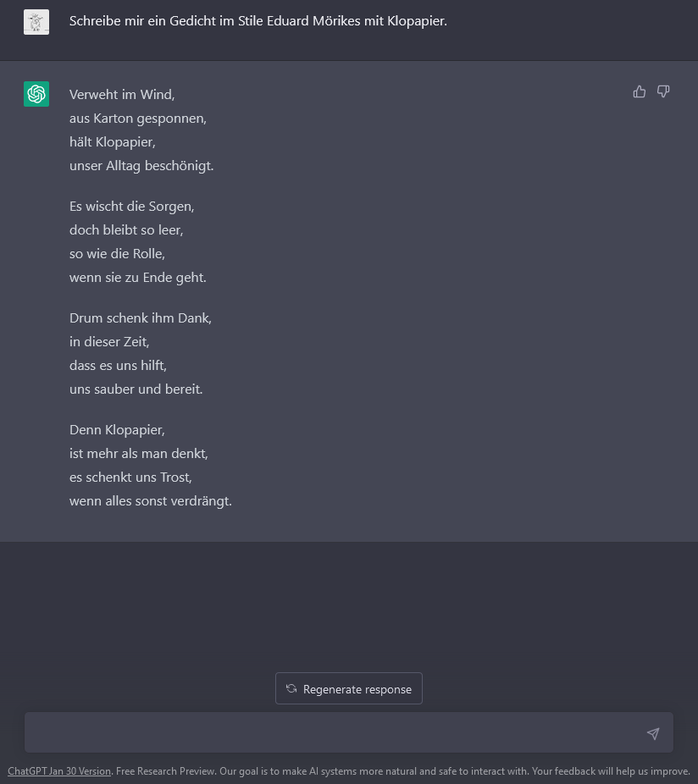Open the ChatGPT Jan 30 Version link
The height and width of the screenshot is (784, 698).
[59, 771]
